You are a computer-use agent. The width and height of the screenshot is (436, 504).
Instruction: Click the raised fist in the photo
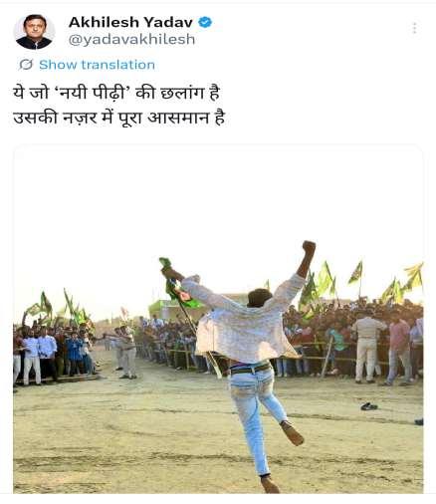coord(309,247)
